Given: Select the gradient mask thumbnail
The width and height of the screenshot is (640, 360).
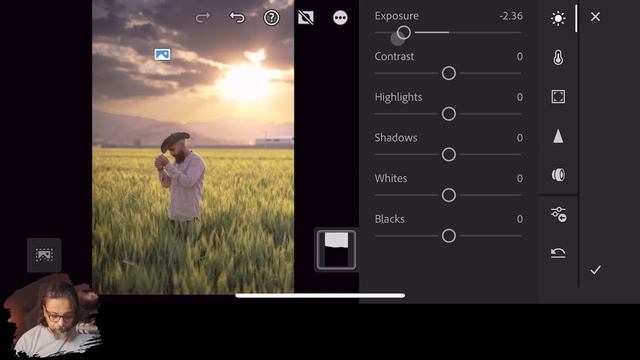Looking at the screenshot, I should [x=336, y=250].
